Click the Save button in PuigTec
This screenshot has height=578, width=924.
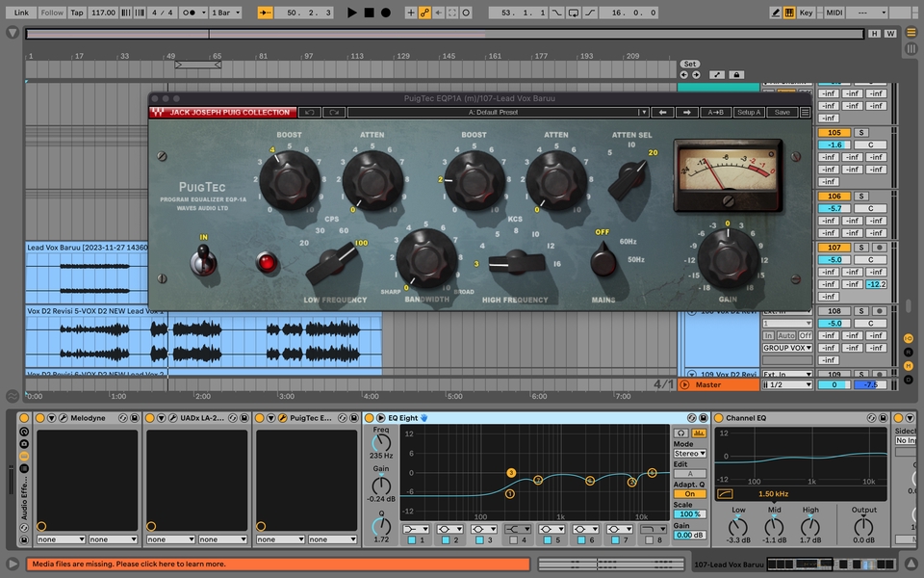tap(782, 113)
